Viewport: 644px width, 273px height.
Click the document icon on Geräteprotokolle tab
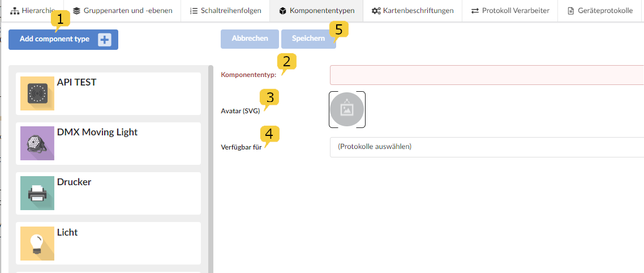[x=570, y=11]
